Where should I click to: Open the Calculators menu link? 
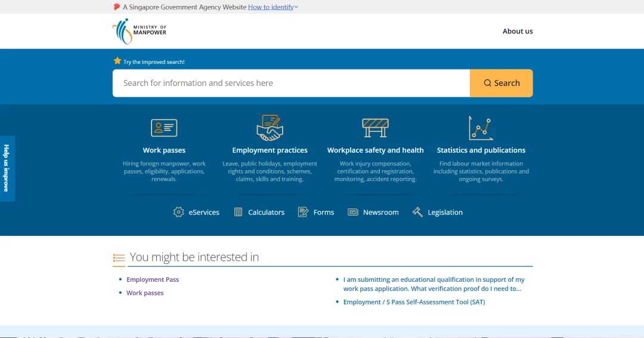coord(266,212)
